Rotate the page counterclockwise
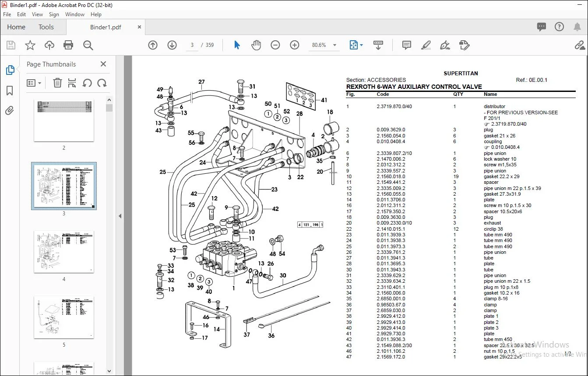The height and width of the screenshot is (376, 588). coord(87,83)
